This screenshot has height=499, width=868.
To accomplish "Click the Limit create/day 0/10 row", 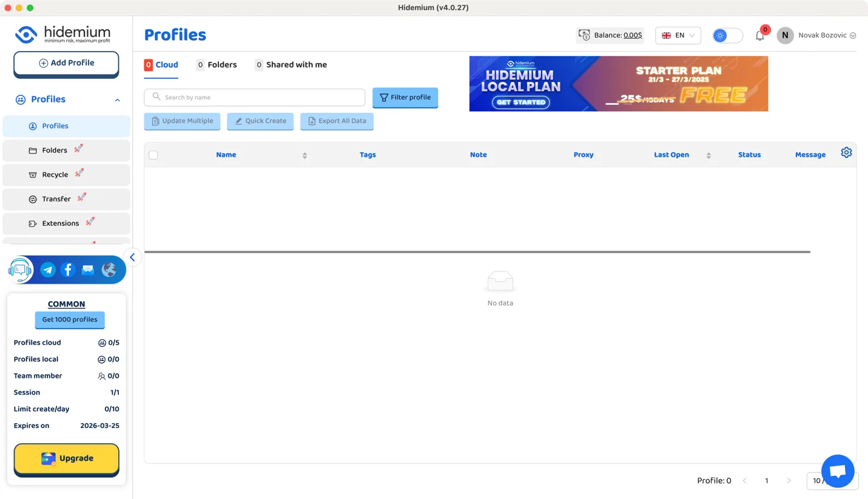I will [x=66, y=409].
